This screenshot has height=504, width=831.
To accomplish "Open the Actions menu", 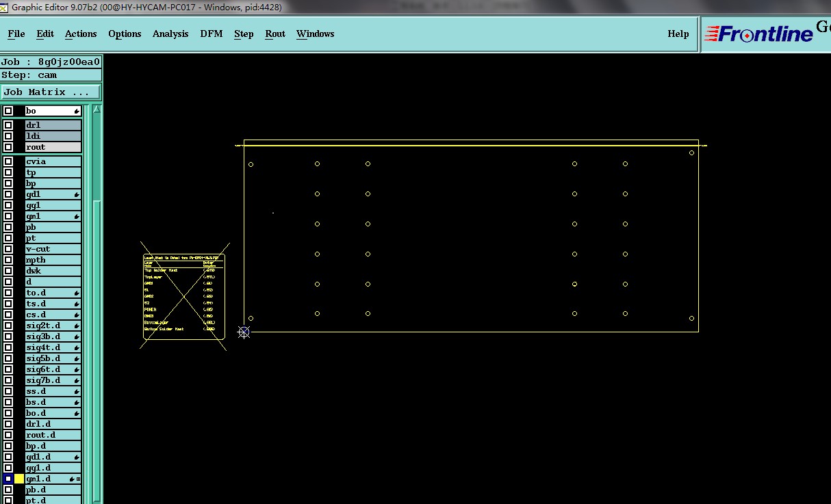I will point(81,34).
